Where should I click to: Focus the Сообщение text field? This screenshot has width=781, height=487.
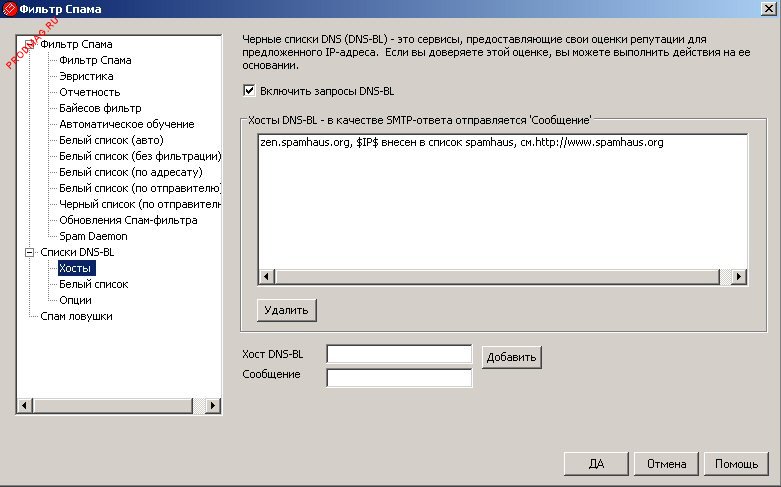399,377
